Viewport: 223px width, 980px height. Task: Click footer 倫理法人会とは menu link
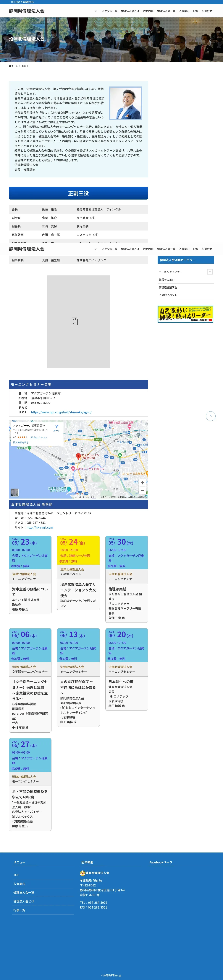pyautogui.click(x=24, y=901)
